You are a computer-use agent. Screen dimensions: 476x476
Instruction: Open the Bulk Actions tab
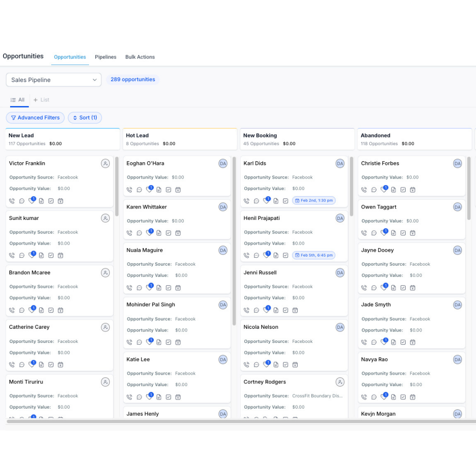tap(140, 57)
